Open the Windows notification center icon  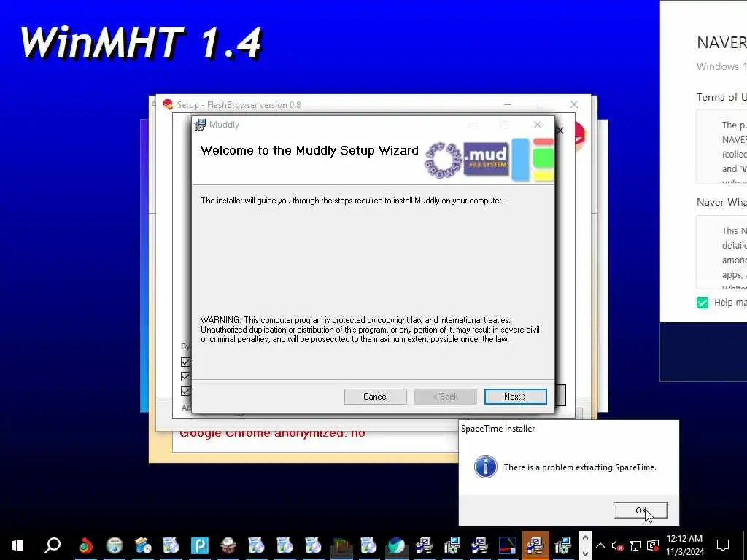[x=723, y=545]
